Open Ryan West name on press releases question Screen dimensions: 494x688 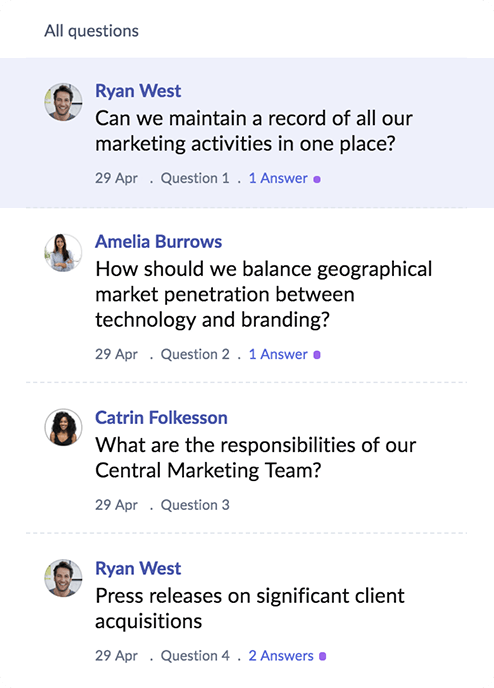click(x=138, y=568)
